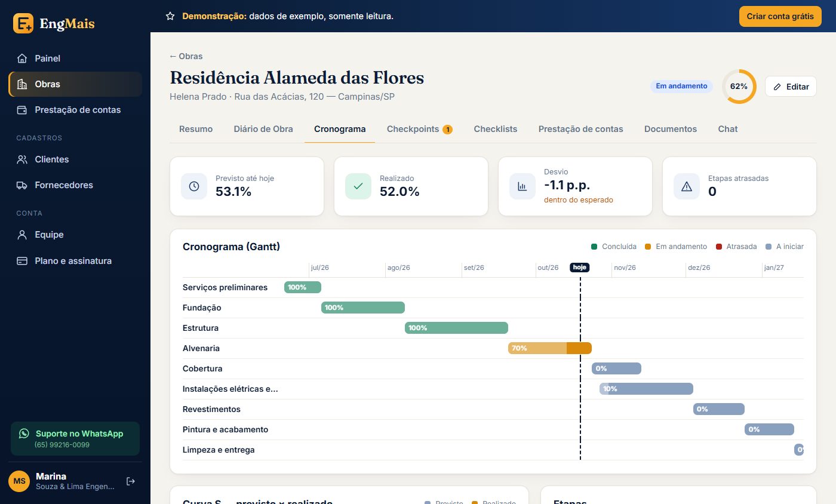Screen dimensions: 836x504
Task: Click the Obras building icon
Action: (22, 84)
